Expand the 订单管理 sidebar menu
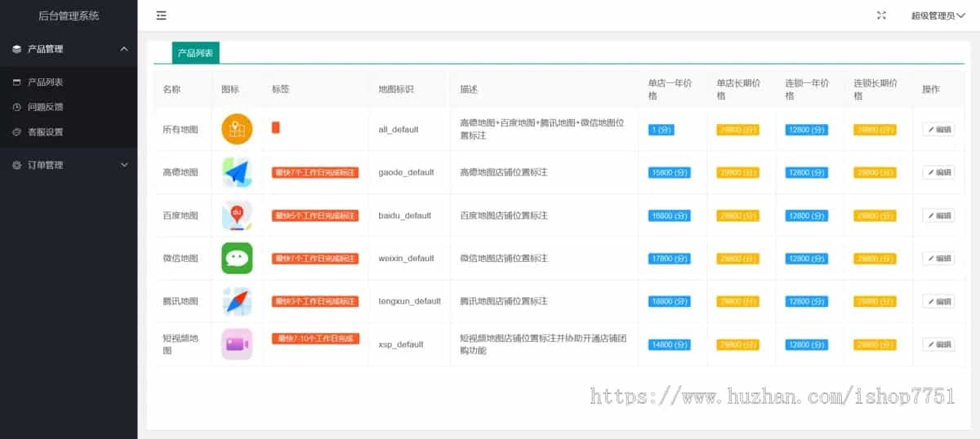This screenshot has width=980, height=439. tap(69, 165)
